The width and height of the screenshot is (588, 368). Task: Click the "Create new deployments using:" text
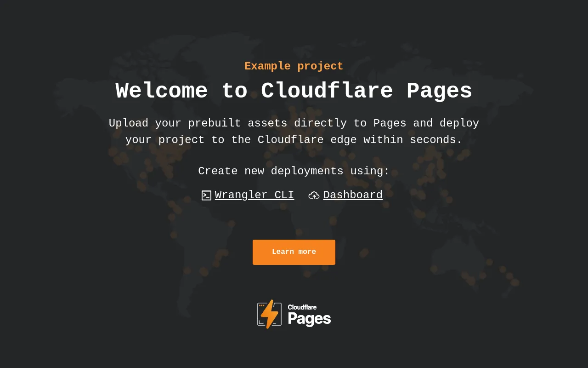(294, 171)
